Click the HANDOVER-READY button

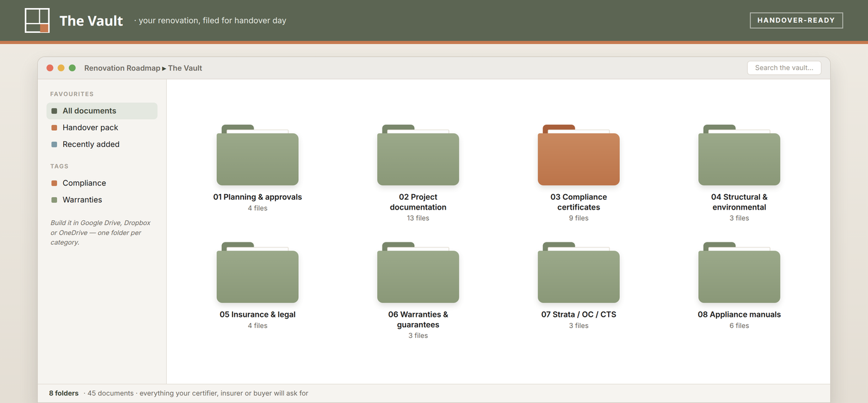tap(797, 20)
